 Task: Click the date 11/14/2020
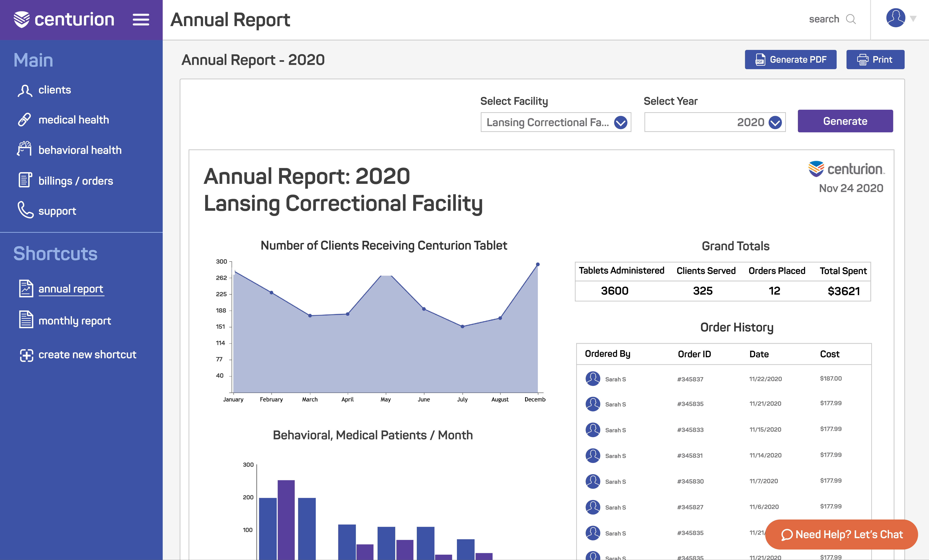tap(765, 455)
